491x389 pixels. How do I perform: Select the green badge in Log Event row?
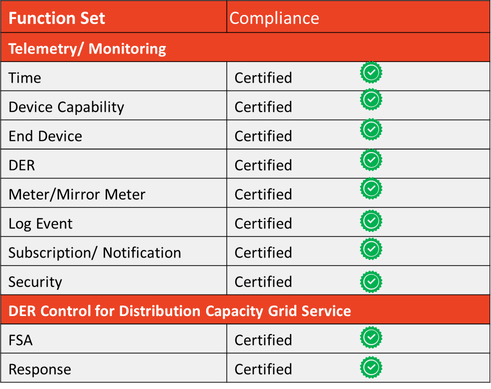(x=371, y=221)
